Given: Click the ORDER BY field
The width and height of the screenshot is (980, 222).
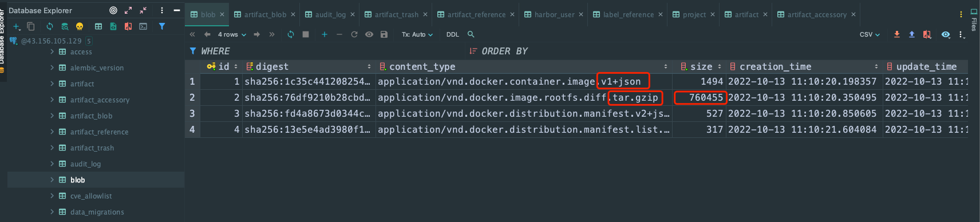Looking at the screenshot, I should 717,51.
